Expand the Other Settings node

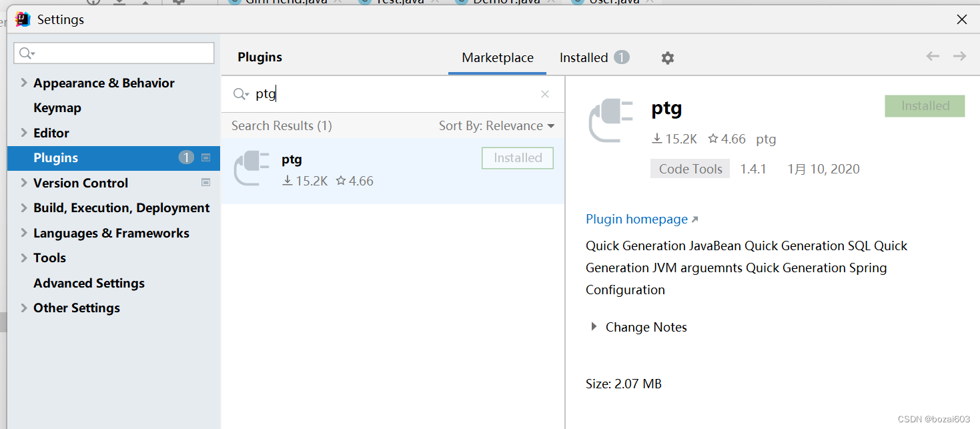click(24, 308)
